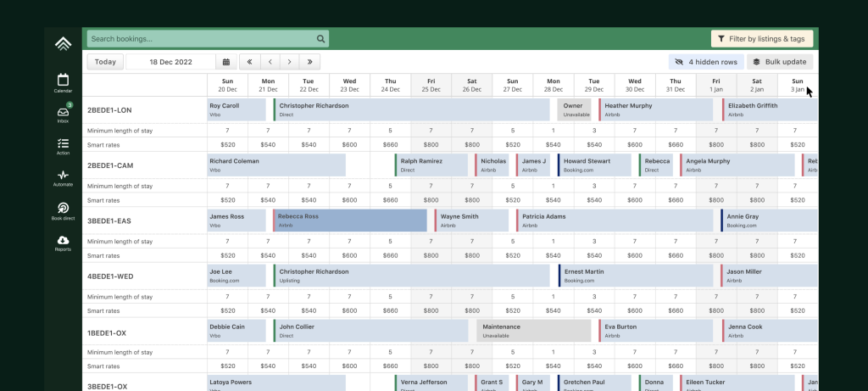Click the Search bookings input field
Screen dimensions: 868x391
coord(200,39)
